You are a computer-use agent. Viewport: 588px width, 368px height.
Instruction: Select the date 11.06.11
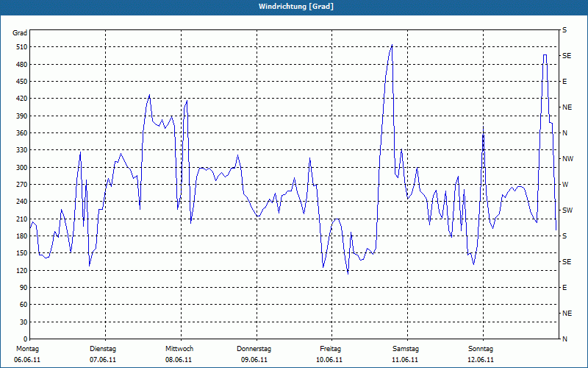405,360
